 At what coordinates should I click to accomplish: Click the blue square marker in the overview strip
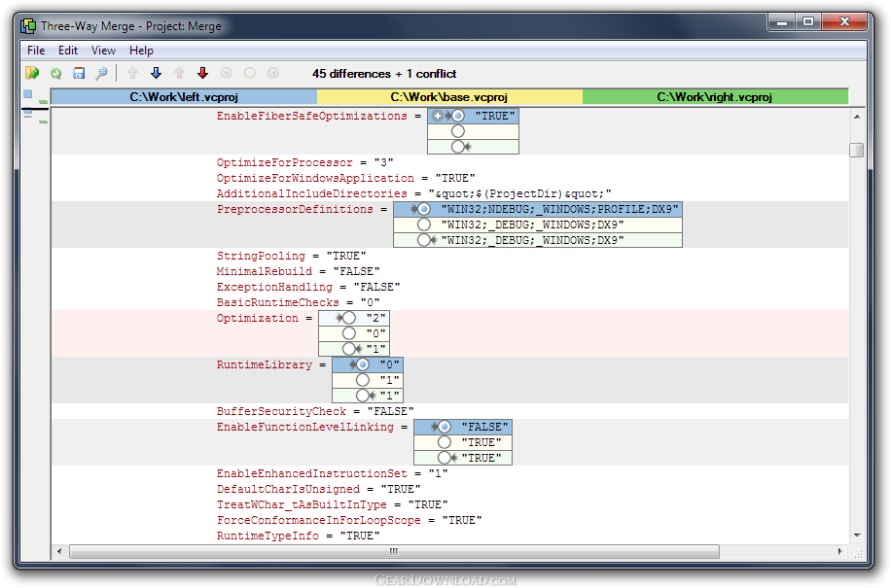click(x=28, y=94)
